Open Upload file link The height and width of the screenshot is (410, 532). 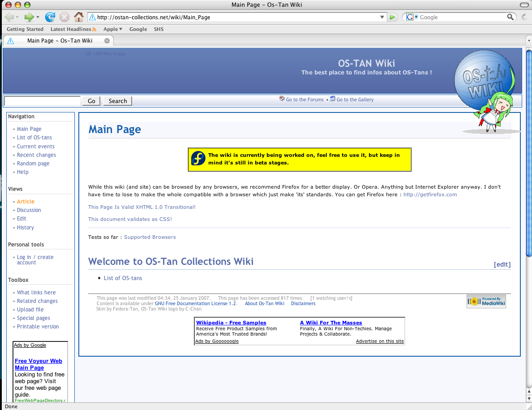point(30,309)
